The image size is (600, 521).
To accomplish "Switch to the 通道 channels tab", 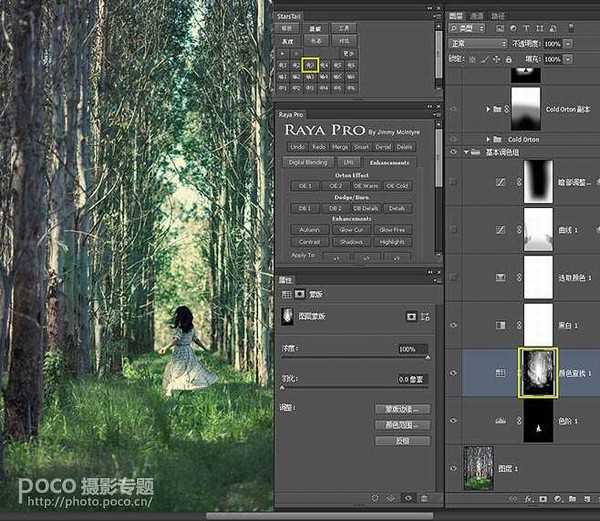I will [476, 16].
